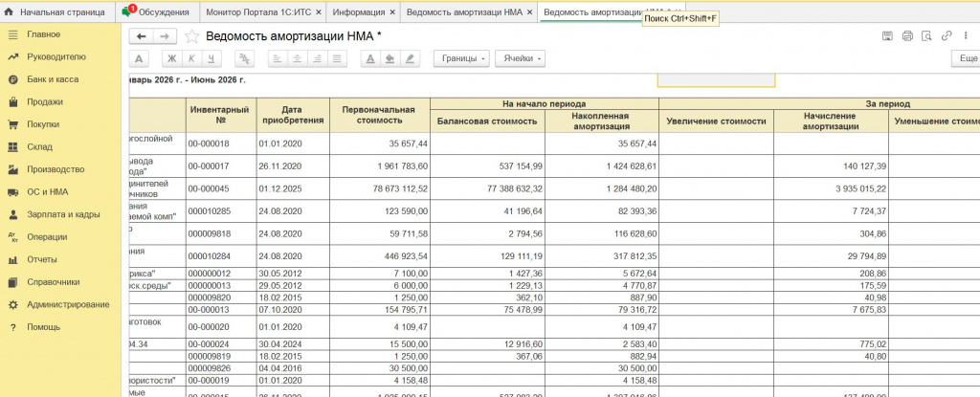This screenshot has width=980, height=397.
Task: Select the Начисление амортизации column header
Action: click(832, 121)
